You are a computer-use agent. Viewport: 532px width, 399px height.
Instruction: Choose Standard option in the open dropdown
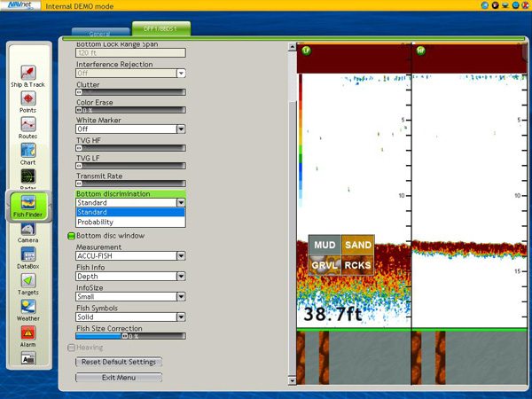click(129, 213)
